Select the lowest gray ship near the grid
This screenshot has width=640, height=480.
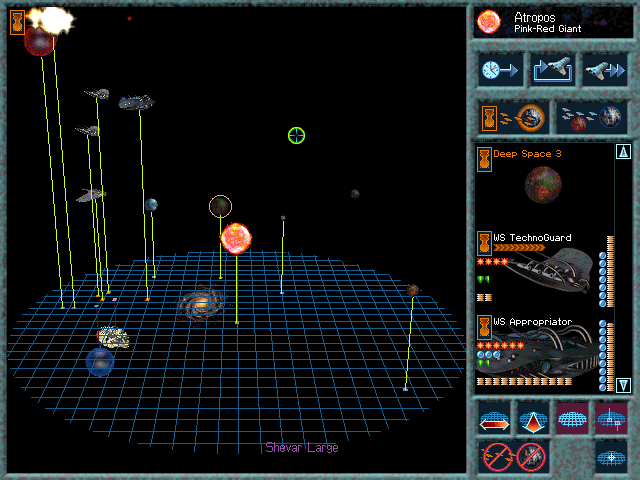click(91, 195)
